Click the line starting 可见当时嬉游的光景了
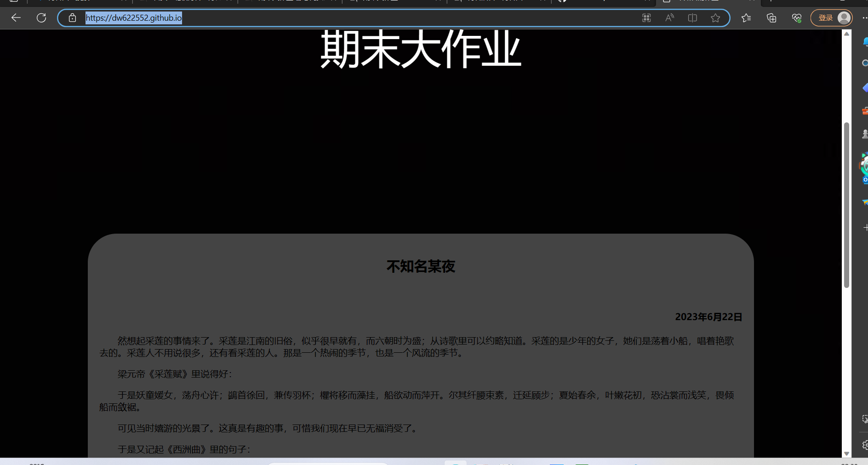The height and width of the screenshot is (465, 868). [268, 428]
